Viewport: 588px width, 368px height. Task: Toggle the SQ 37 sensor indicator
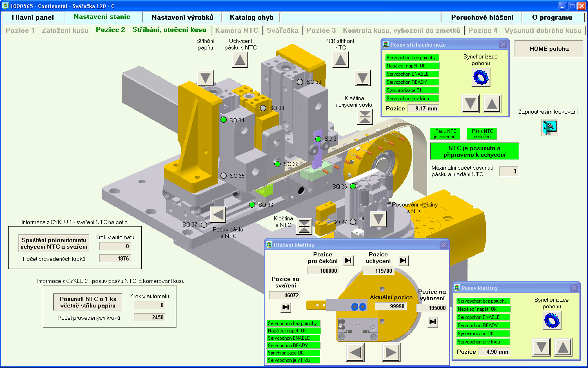pyautogui.click(x=204, y=224)
